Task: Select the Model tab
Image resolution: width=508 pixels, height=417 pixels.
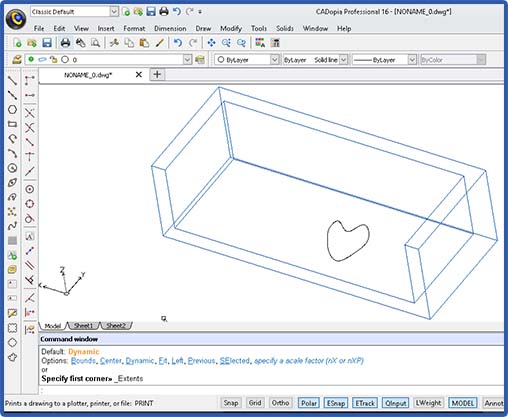Action: [53, 325]
